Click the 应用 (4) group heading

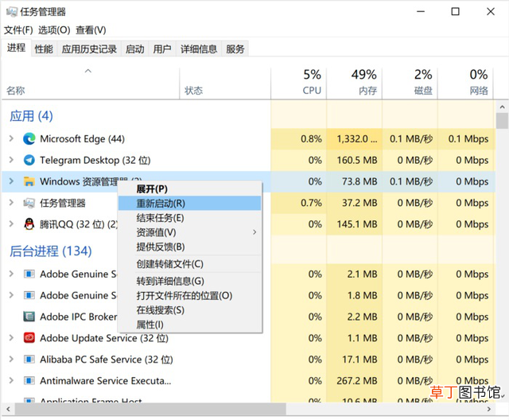pos(31,116)
